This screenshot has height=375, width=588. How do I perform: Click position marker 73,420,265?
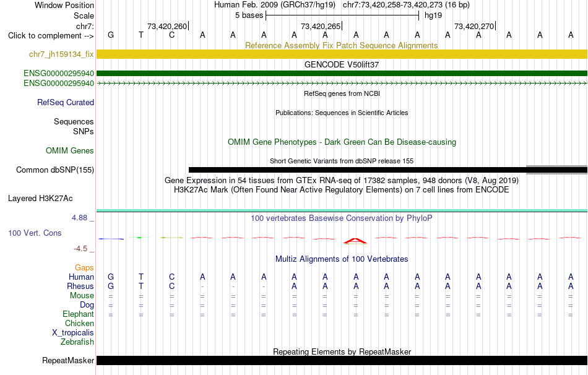click(321, 26)
